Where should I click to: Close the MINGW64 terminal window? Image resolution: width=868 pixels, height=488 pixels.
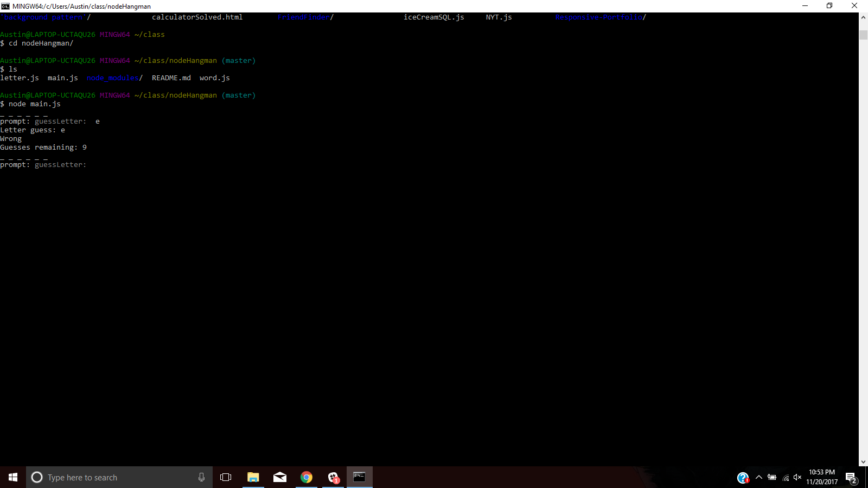pos(854,6)
